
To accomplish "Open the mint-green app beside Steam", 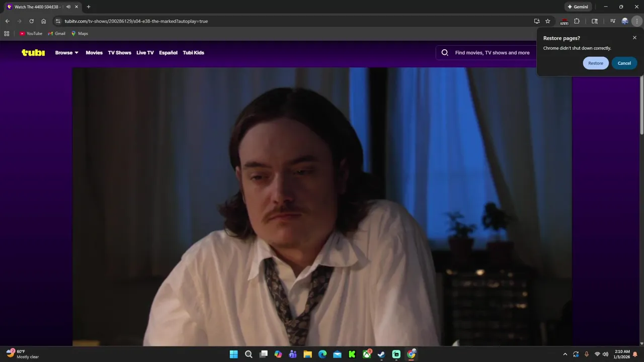I will pyautogui.click(x=396, y=354).
